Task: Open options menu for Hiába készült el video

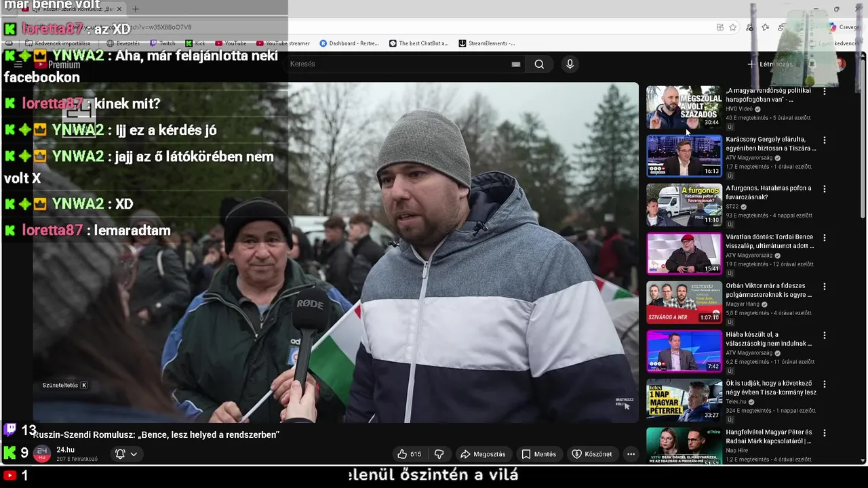Action: pos(825,335)
